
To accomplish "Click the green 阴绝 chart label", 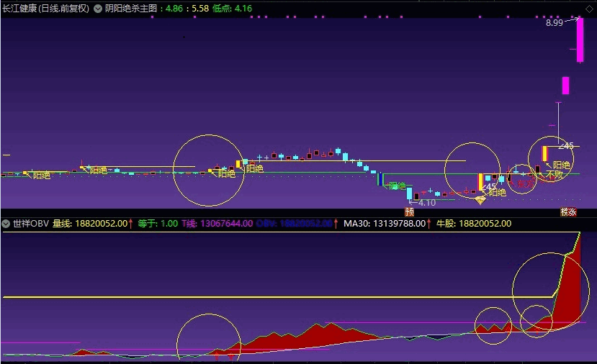I will [x=397, y=186].
